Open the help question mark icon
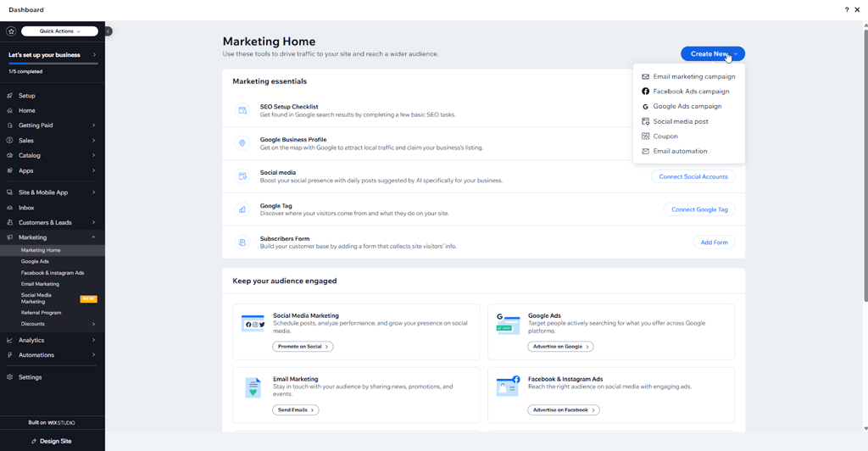This screenshot has width=868, height=451. (x=847, y=9)
